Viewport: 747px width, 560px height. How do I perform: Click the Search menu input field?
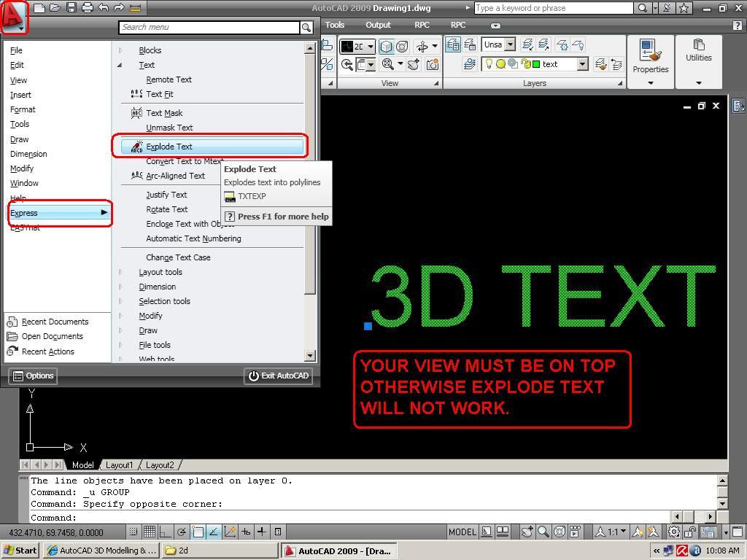[209, 27]
